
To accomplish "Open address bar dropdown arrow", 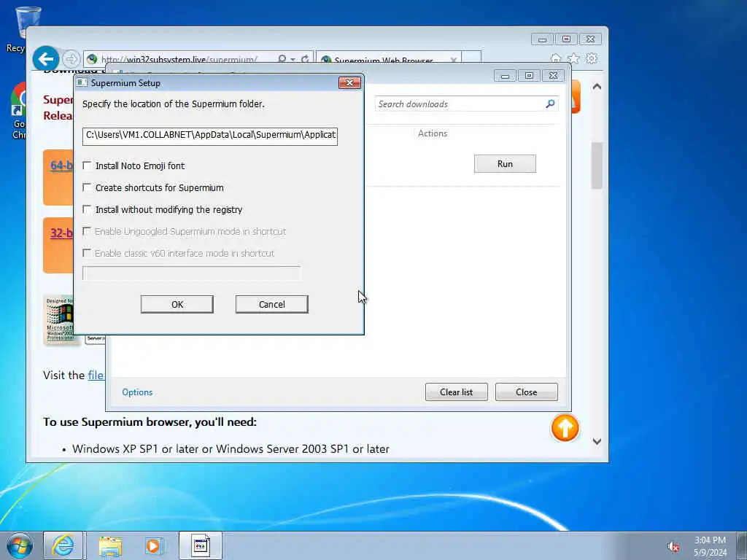I will 293,60.
